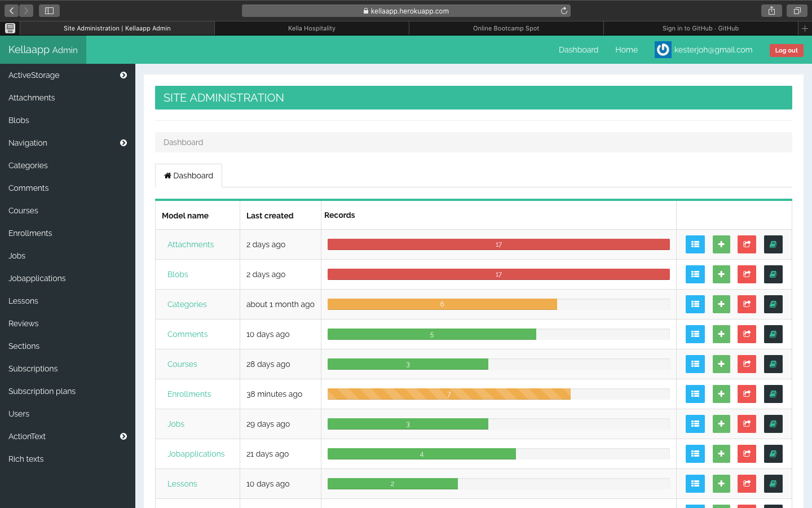Open the Enrollments model link
The width and height of the screenshot is (812, 508).
coord(189,393)
